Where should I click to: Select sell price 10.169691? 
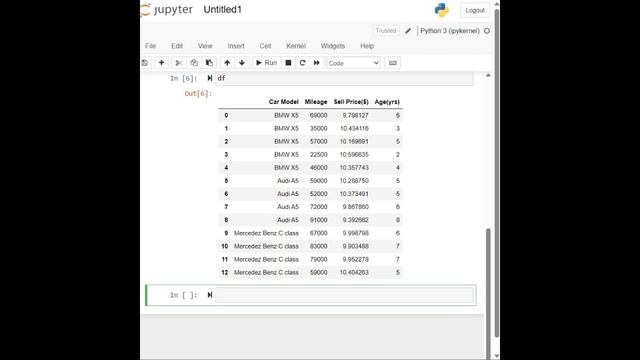point(354,142)
